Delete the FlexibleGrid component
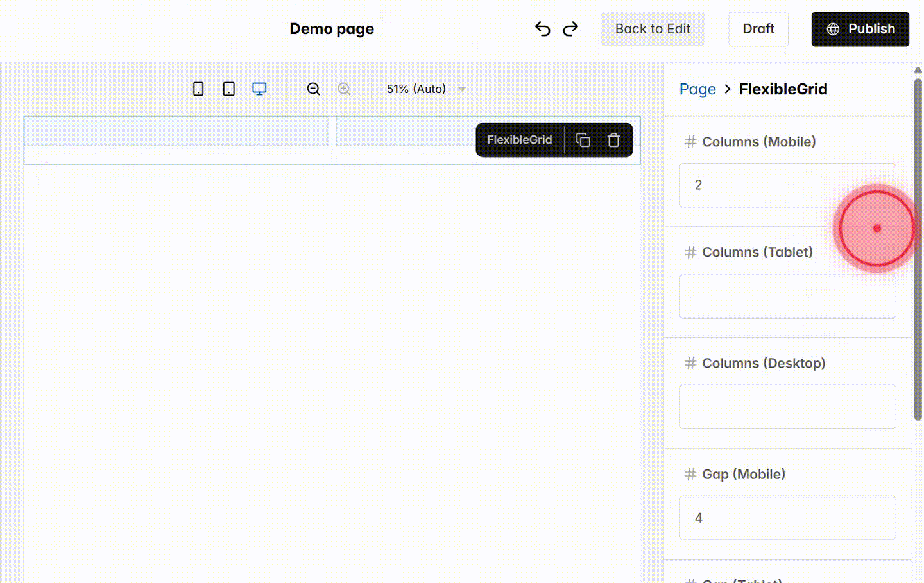Image resolution: width=924 pixels, height=583 pixels. click(613, 139)
